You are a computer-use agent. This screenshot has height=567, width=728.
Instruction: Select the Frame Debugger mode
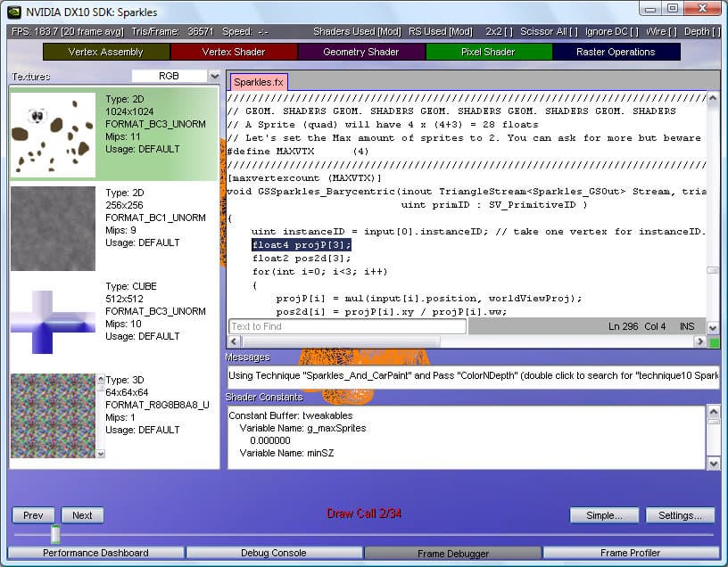452,553
